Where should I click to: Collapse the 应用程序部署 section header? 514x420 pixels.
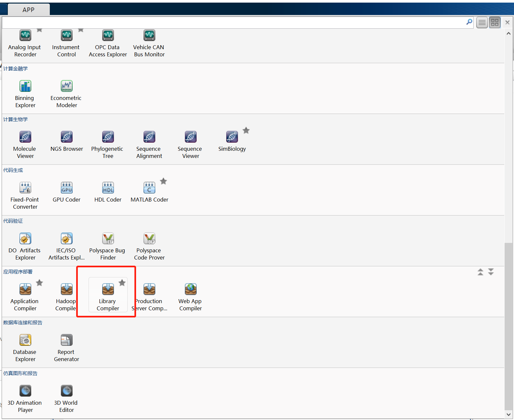point(18,272)
